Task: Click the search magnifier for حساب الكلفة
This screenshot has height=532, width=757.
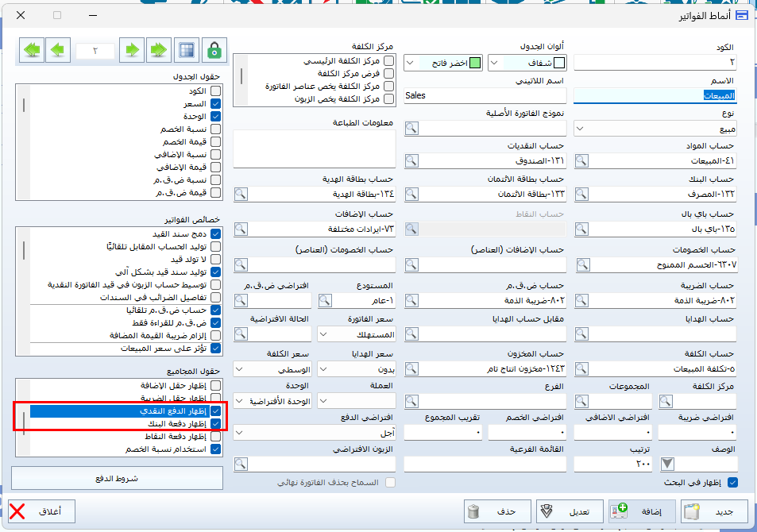Action: click(581, 369)
